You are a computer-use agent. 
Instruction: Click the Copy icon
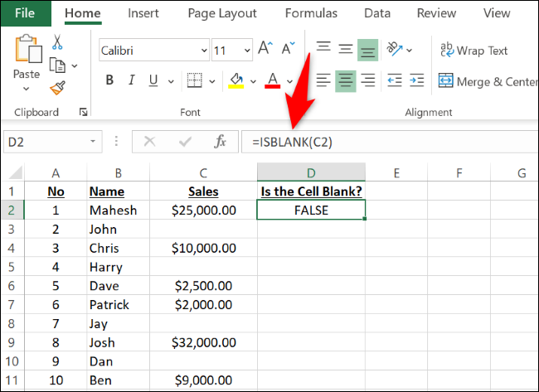pos(58,65)
